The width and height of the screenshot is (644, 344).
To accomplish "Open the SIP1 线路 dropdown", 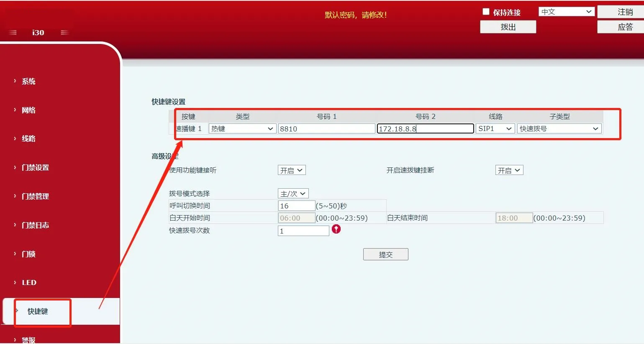I will [495, 129].
